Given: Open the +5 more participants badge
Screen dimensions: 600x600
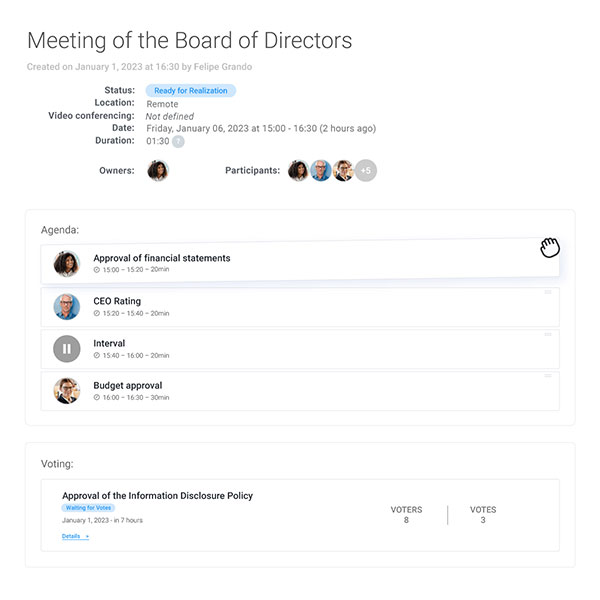Looking at the screenshot, I should 365,170.
